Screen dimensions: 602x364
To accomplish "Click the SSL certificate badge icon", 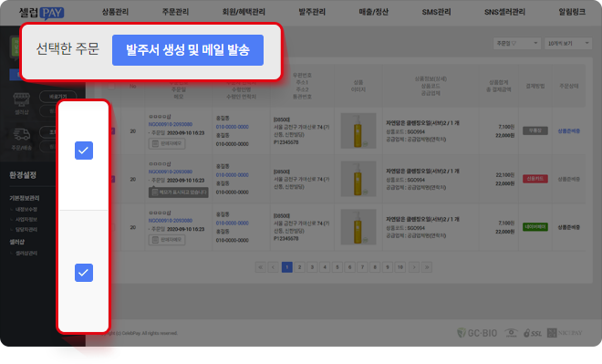I will click(533, 332).
